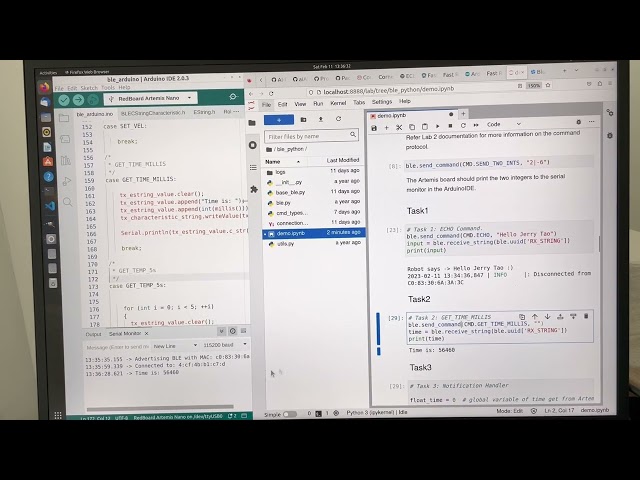Sort file browser by Name column
The image size is (640, 480).
[282, 162]
